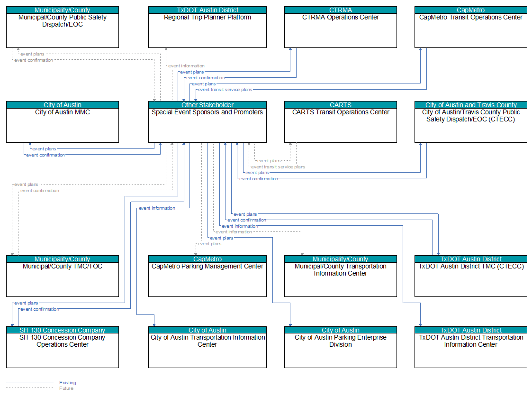The width and height of the screenshot is (532, 397).
Task: Click the blue 'event information' label left of Special Event flows
Action: tap(157, 208)
